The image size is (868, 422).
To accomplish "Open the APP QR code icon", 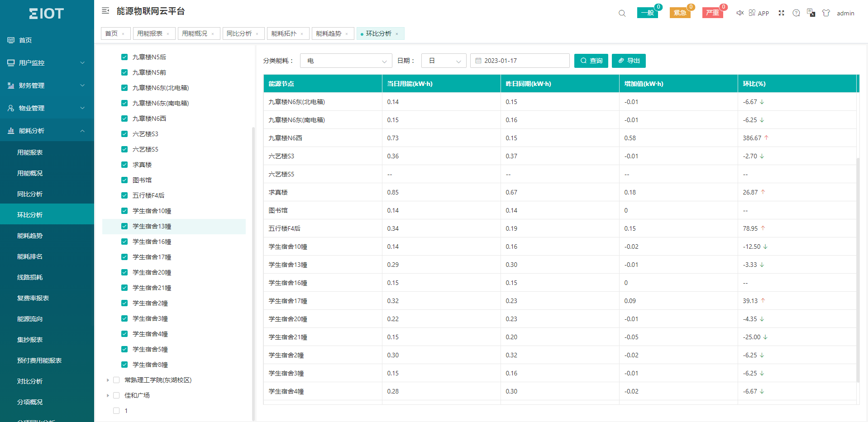I will coord(752,13).
